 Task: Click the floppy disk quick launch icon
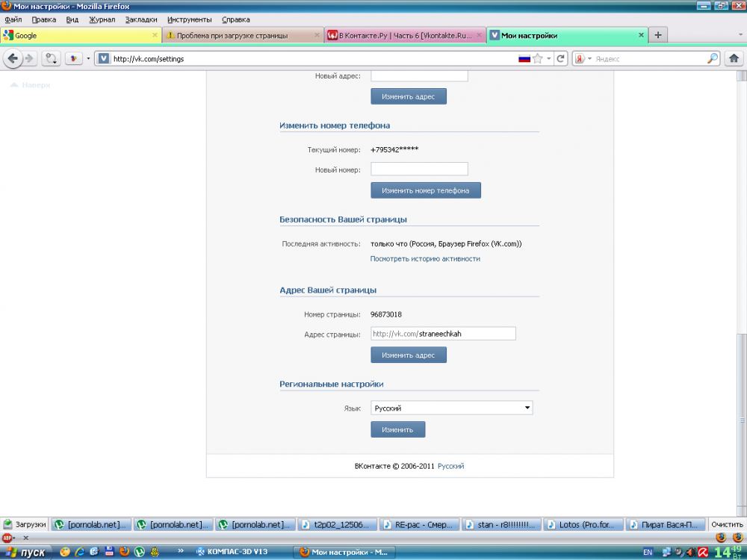[109, 552]
